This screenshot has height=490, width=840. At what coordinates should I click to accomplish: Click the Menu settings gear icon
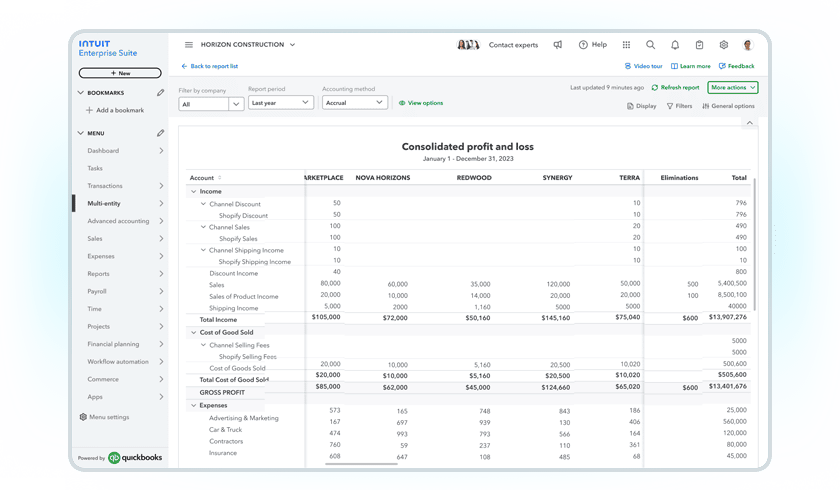click(x=83, y=417)
